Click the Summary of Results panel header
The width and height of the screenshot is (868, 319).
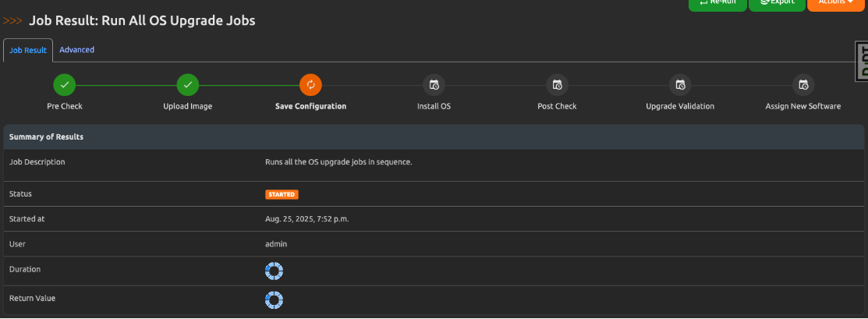pos(46,136)
